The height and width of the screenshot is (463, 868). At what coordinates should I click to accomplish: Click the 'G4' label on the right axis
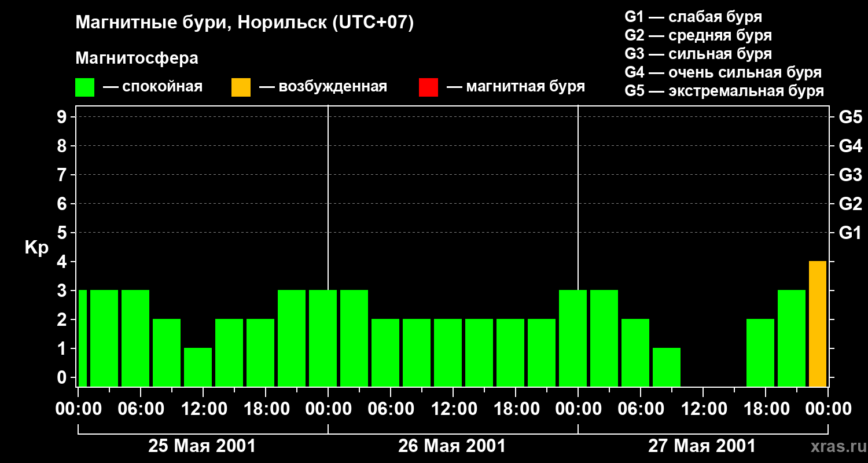click(850, 146)
